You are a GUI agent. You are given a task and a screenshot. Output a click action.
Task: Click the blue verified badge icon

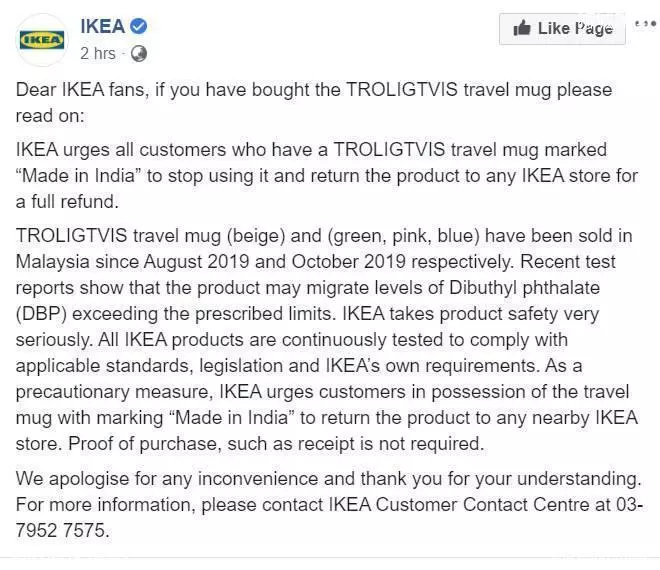point(138,26)
